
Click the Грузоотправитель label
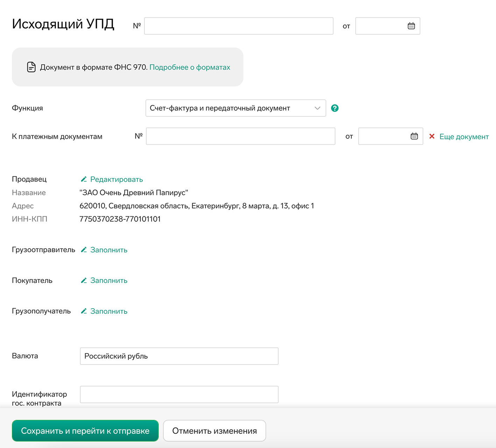(x=43, y=250)
